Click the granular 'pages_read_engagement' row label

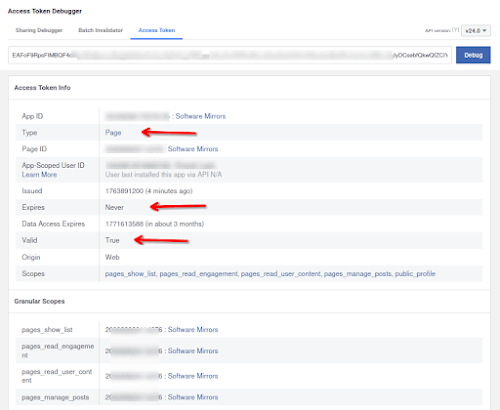[x=58, y=351]
